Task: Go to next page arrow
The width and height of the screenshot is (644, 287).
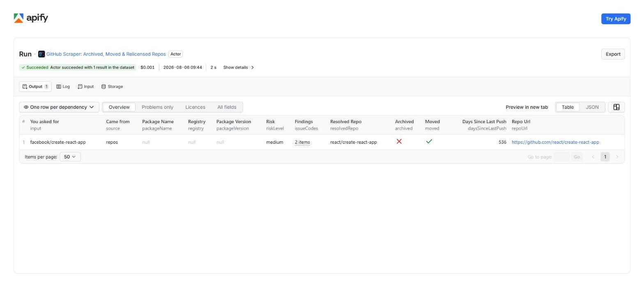Action: (617, 157)
